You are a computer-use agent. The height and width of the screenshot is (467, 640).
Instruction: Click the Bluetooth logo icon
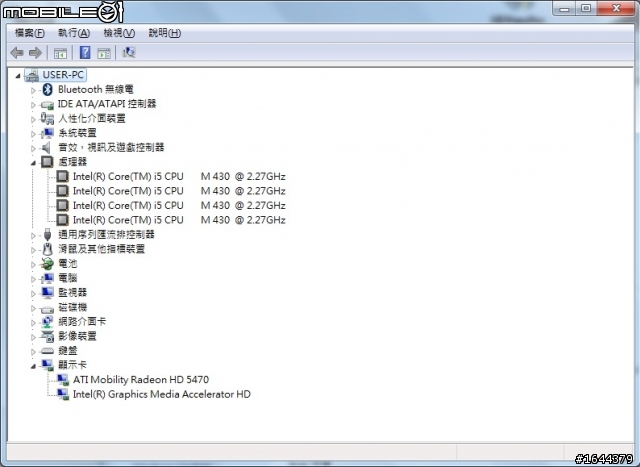coord(47,89)
